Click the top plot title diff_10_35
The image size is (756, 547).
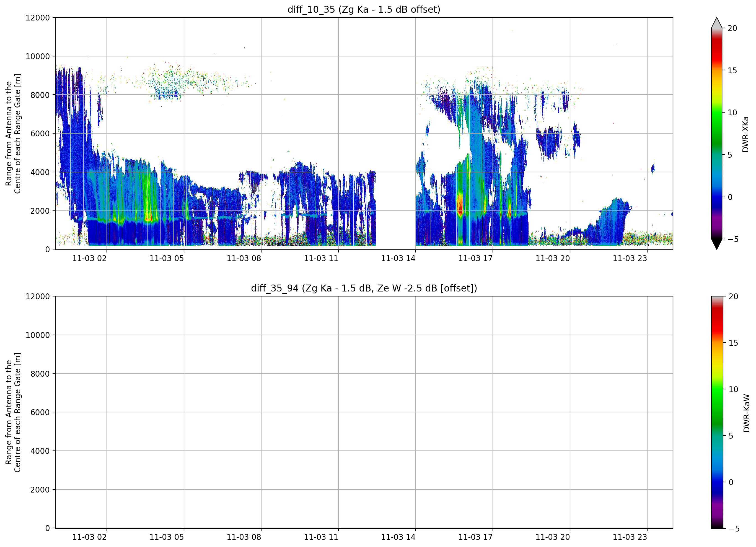tap(364, 9)
